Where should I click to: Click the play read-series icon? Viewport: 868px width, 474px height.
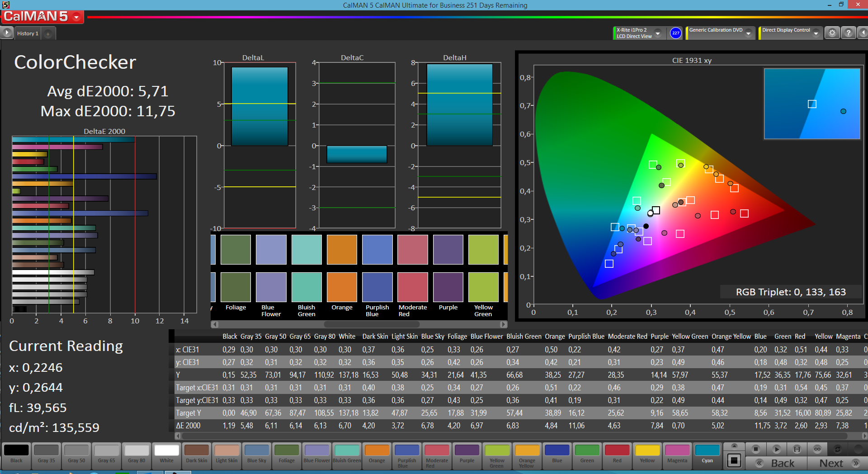pos(776,449)
